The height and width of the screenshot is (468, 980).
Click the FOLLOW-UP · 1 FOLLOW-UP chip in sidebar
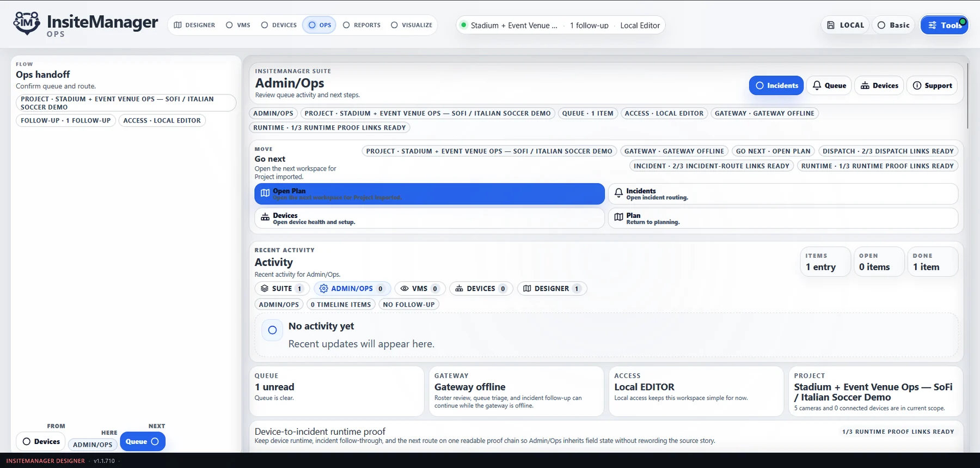click(66, 121)
